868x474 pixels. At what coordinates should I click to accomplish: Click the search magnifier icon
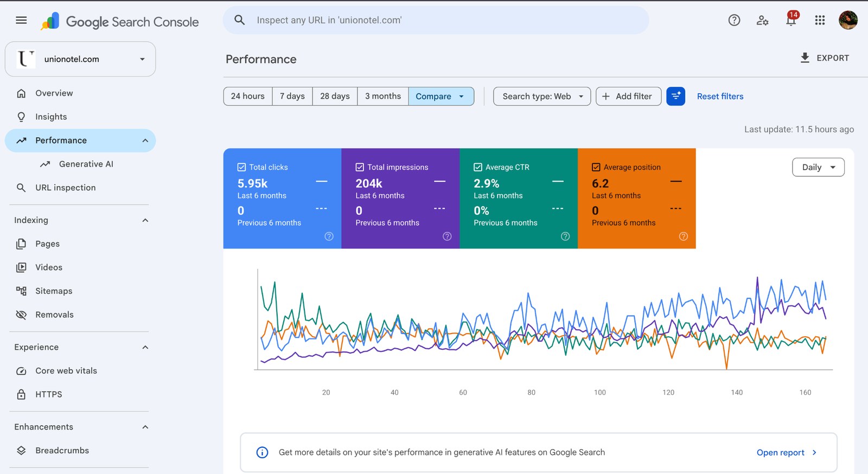pyautogui.click(x=239, y=20)
